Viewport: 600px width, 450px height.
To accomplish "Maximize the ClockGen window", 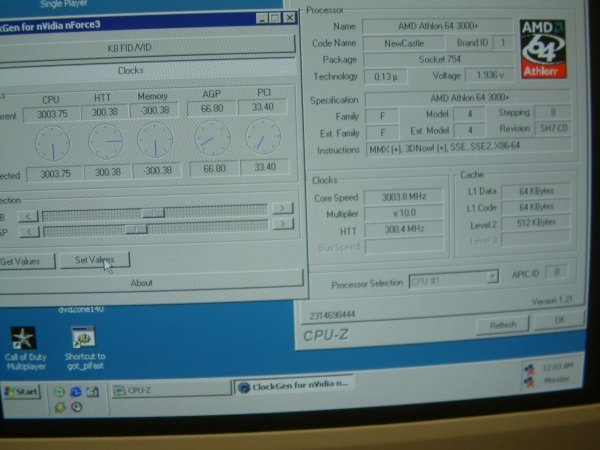I will 275,18.
